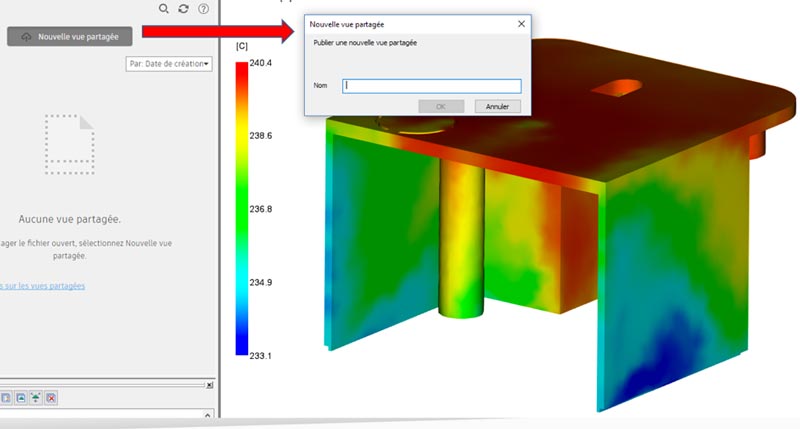
Task: Click the red X delete icon
Action: pyautogui.click(x=51, y=398)
